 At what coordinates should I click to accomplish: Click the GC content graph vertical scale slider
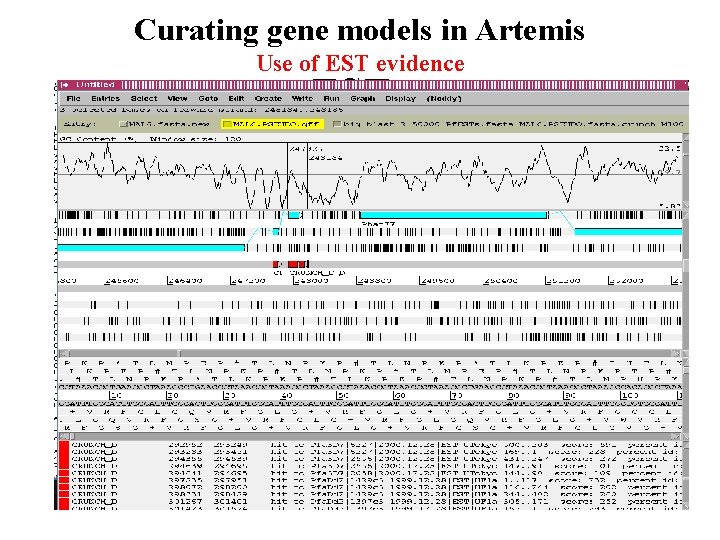pos(686,146)
